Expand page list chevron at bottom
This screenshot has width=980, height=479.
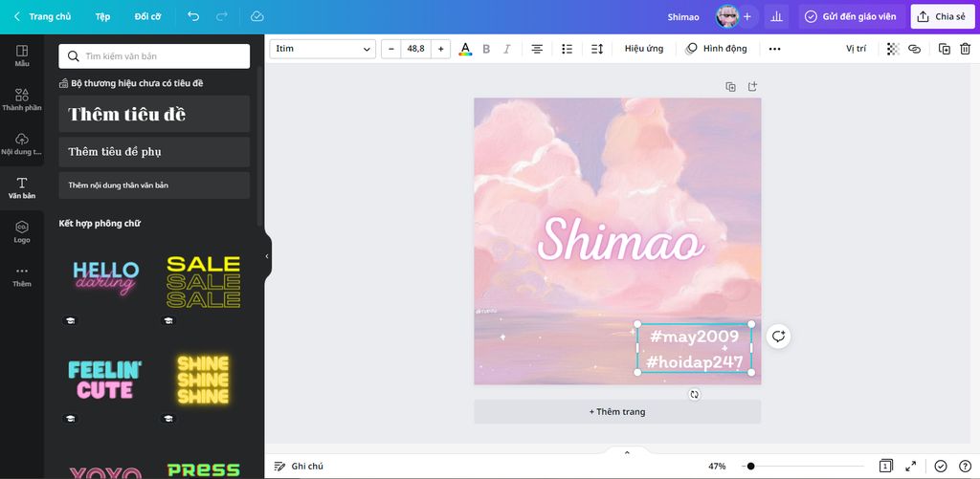(627, 453)
